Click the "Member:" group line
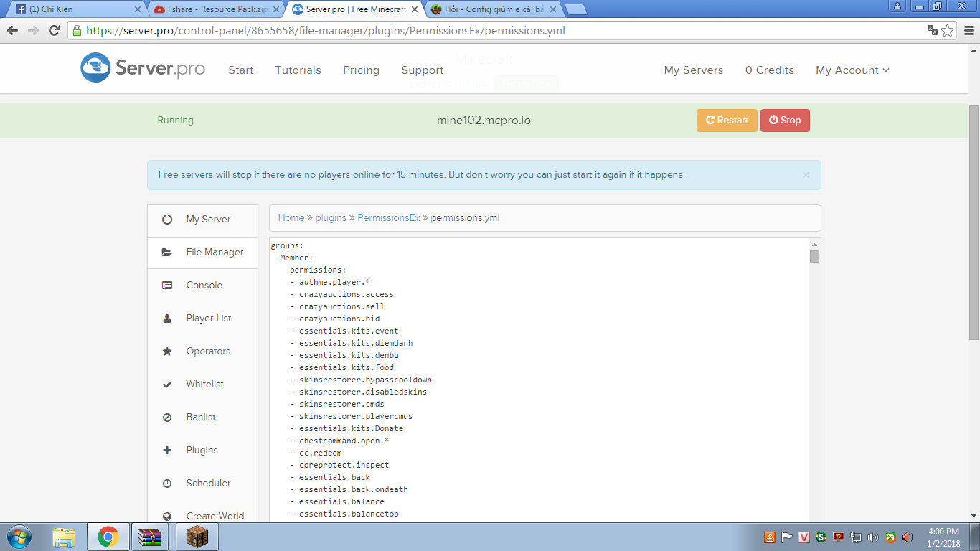The height and width of the screenshot is (551, 980). coord(296,258)
